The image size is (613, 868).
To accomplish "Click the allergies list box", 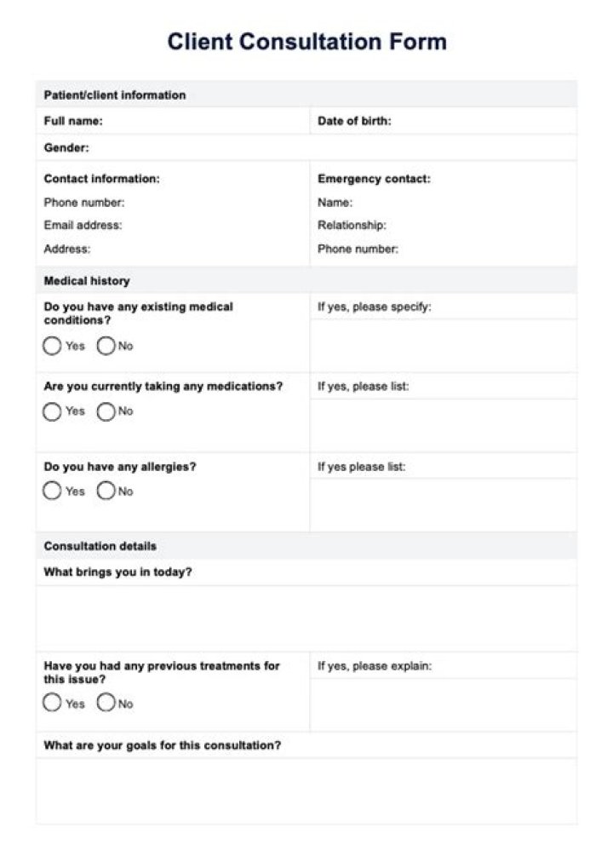I will pyautogui.click(x=443, y=504).
